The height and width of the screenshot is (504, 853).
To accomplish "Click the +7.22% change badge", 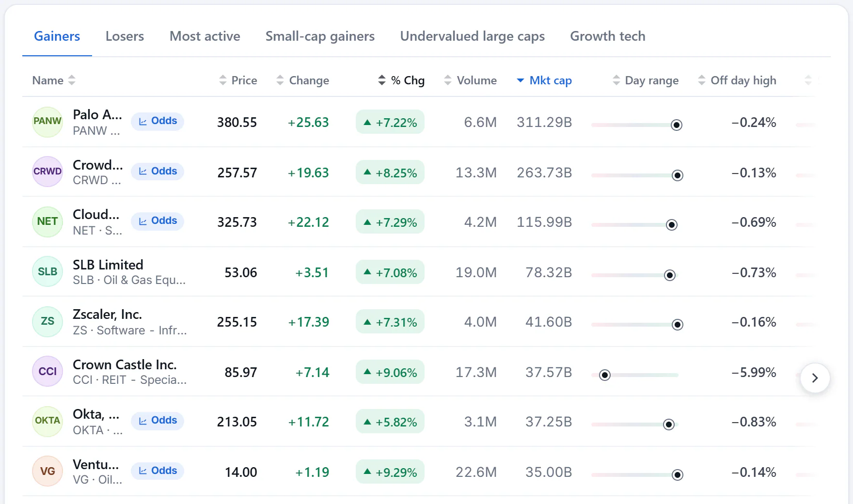I will 390,122.
